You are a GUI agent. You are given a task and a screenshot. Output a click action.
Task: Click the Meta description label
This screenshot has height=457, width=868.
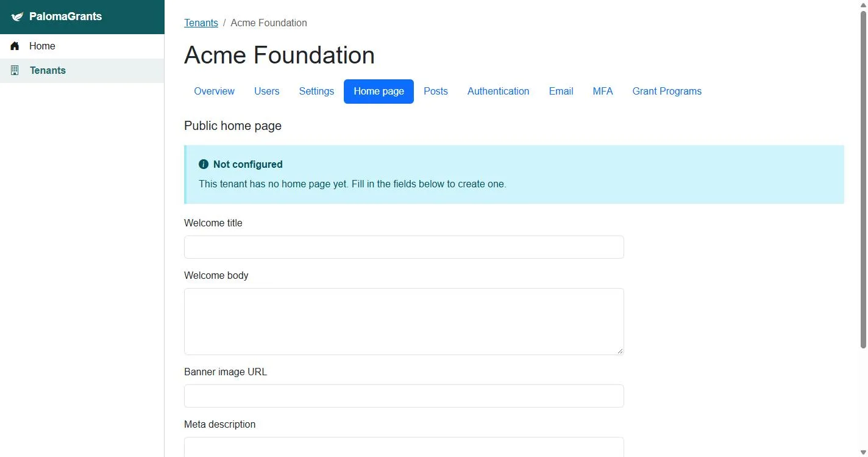tap(220, 424)
